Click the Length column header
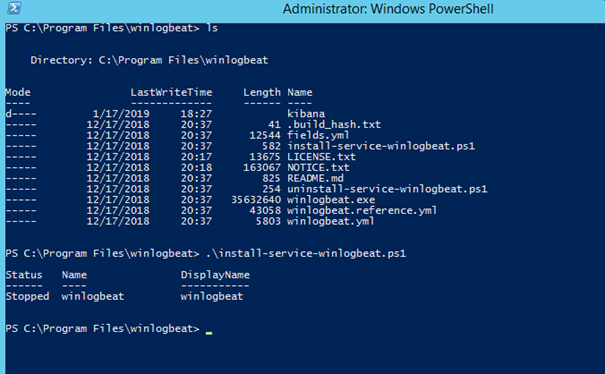 coord(262,93)
